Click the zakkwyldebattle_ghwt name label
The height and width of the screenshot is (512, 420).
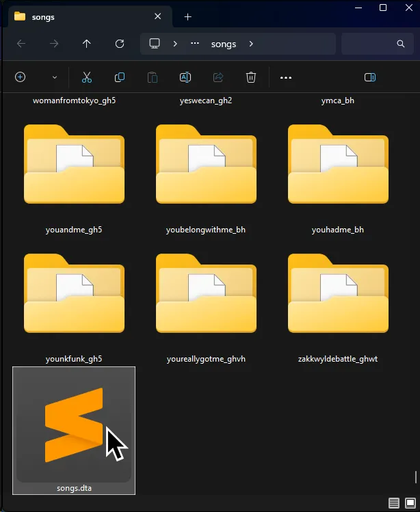point(338,359)
